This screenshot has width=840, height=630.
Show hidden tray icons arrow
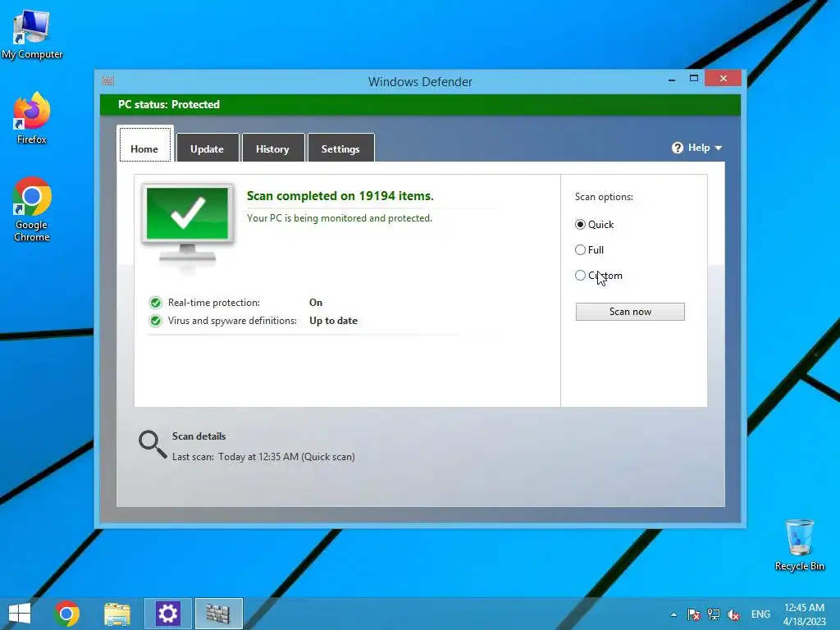[673, 614]
